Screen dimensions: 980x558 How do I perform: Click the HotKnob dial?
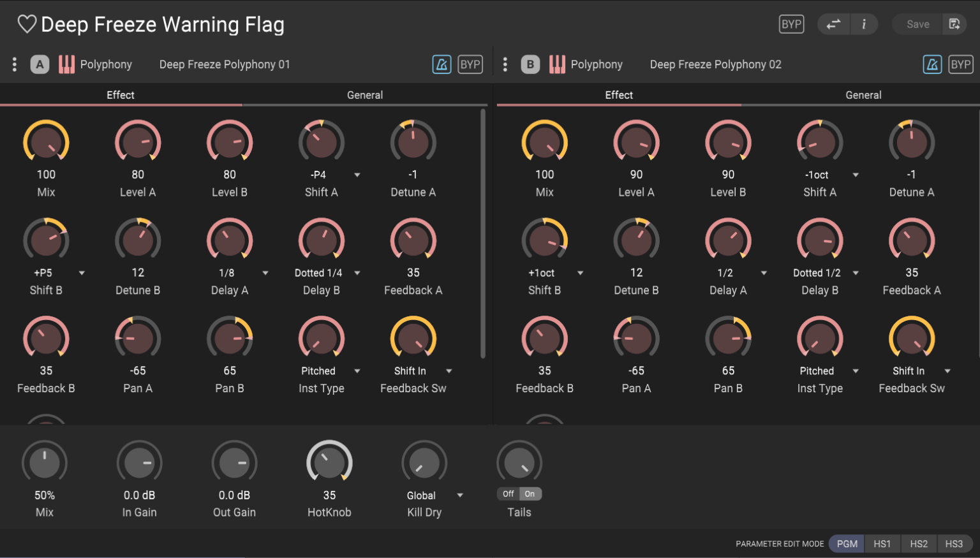329,462
